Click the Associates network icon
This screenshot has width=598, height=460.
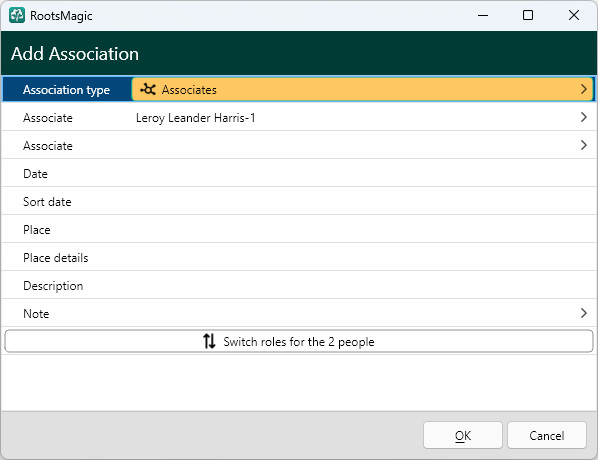(148, 90)
